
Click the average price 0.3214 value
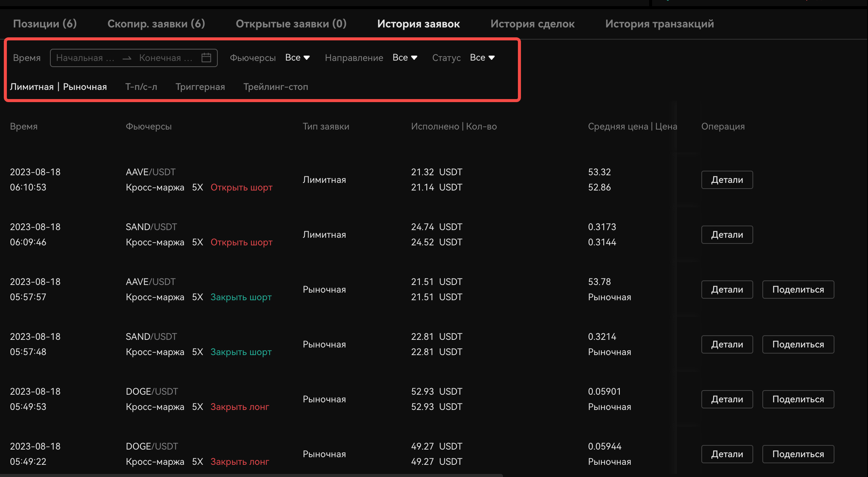602,337
